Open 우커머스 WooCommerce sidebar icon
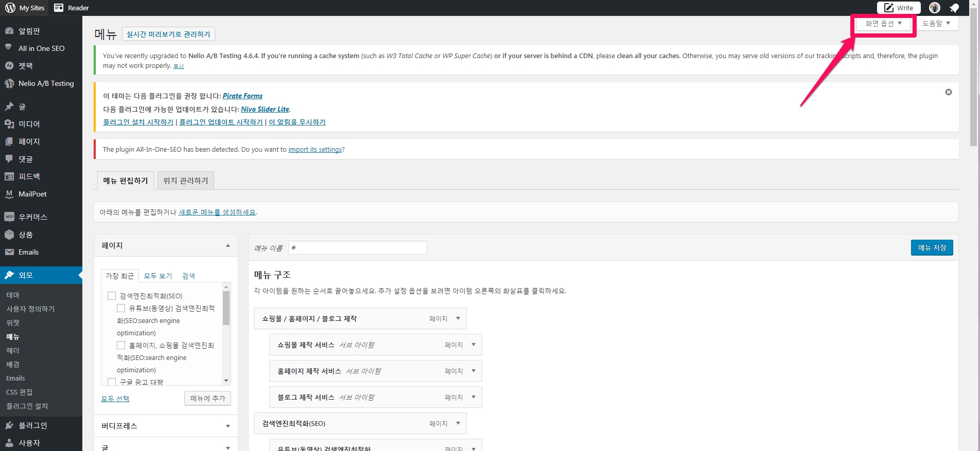980x451 pixels. coord(9,217)
